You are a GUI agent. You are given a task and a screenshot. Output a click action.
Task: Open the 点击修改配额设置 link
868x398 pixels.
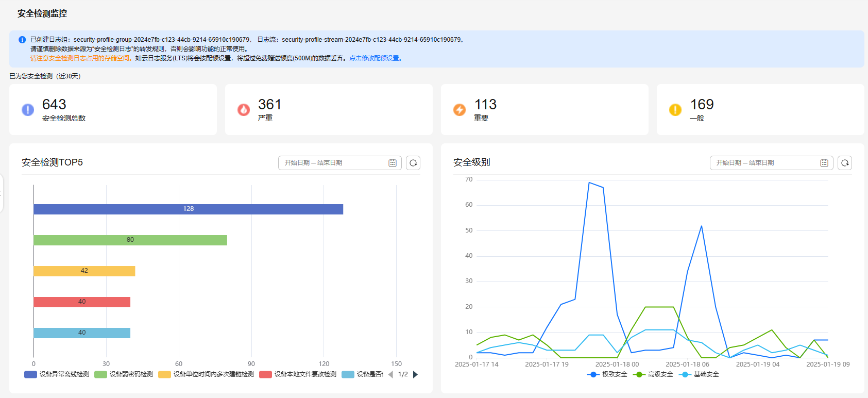coord(376,58)
